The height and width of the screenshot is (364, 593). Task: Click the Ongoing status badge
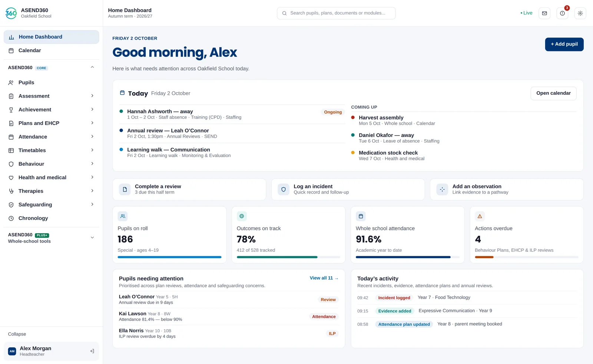(333, 112)
